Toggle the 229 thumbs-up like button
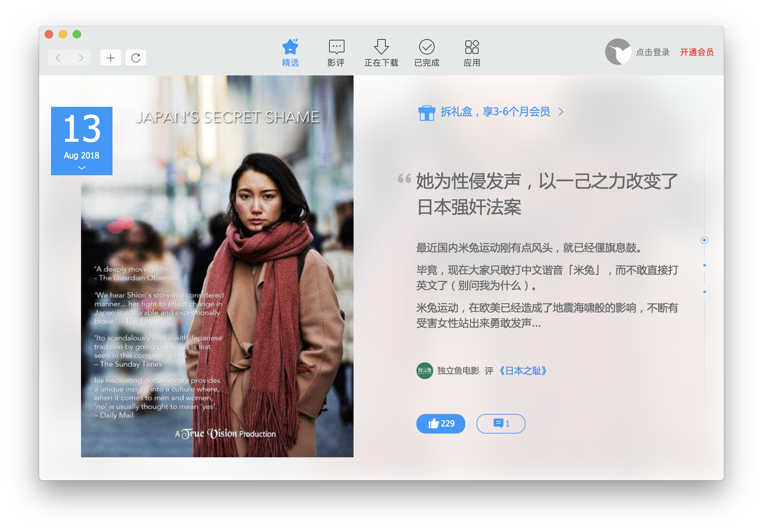The image size is (763, 532). (441, 423)
